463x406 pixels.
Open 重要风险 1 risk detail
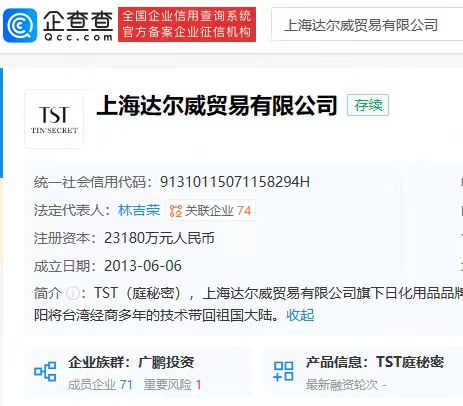pos(173,385)
